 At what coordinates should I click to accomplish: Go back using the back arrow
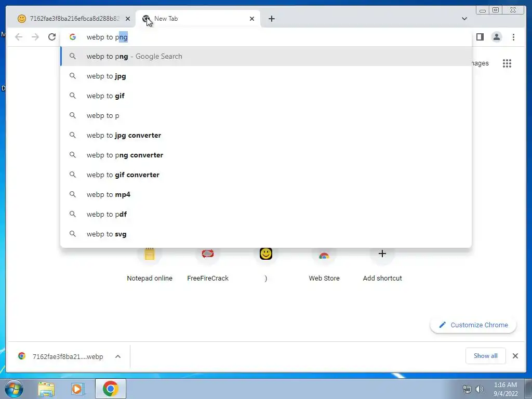click(19, 37)
